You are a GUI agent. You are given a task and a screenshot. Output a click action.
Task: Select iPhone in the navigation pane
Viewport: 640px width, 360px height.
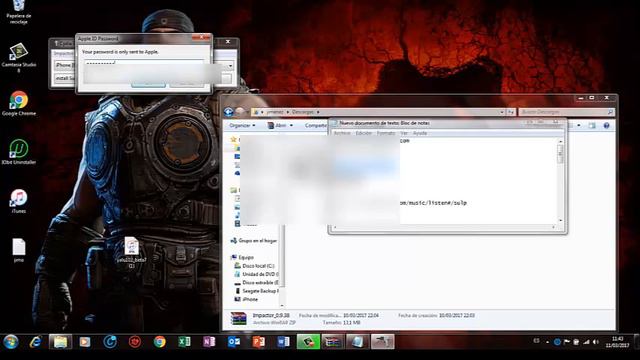pyautogui.click(x=246, y=299)
